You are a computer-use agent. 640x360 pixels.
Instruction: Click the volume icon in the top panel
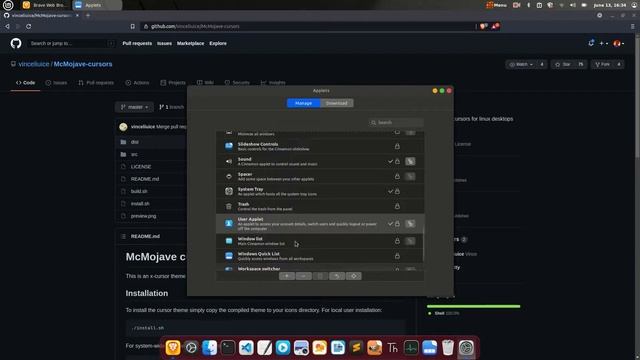tap(573, 5)
